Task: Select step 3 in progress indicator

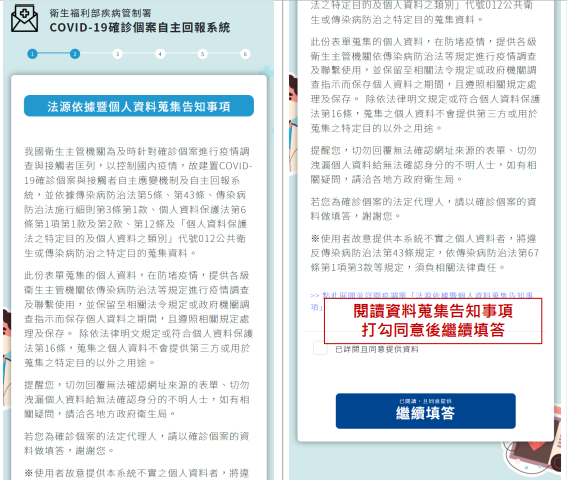Action: pyautogui.click(x=117, y=54)
